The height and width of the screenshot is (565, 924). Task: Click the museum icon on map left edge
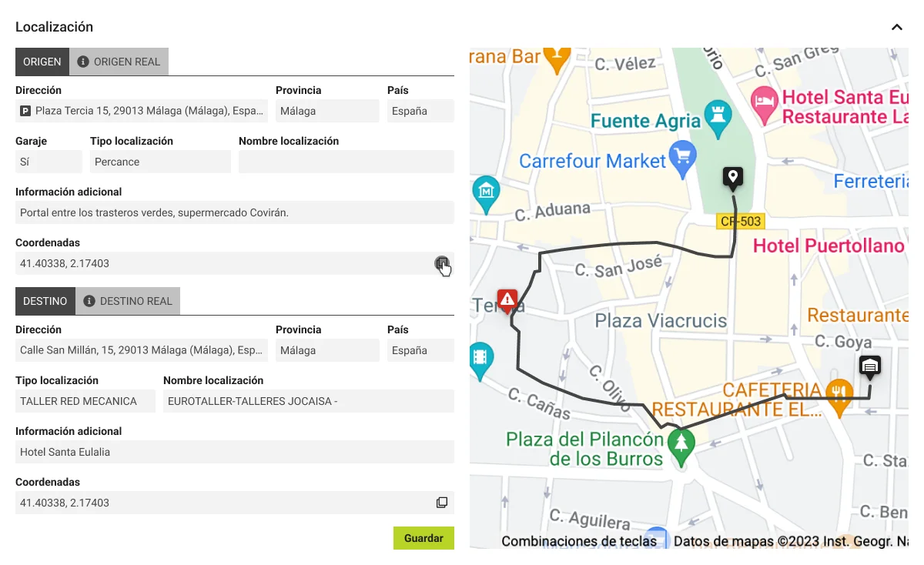[486, 191]
